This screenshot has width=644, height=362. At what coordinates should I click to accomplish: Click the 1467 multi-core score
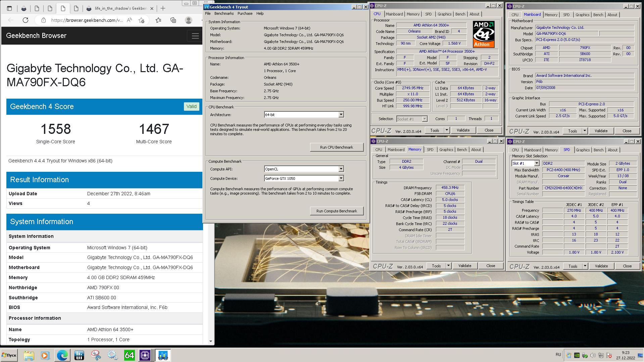click(x=154, y=129)
